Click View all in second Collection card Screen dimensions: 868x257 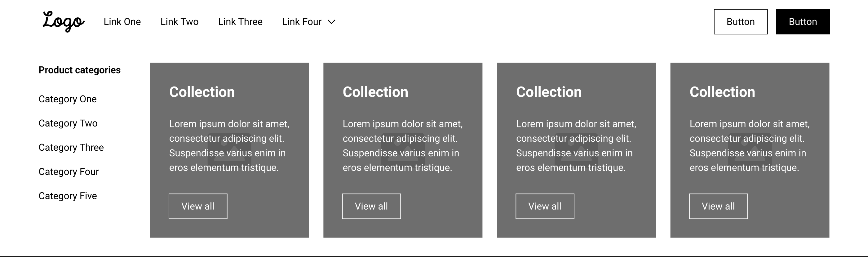371,206
